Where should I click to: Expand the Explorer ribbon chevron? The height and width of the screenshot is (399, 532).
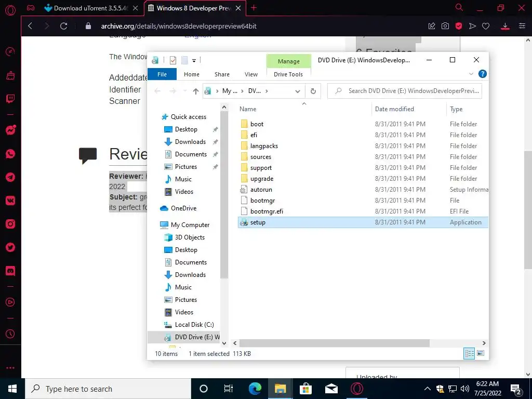pyautogui.click(x=471, y=74)
